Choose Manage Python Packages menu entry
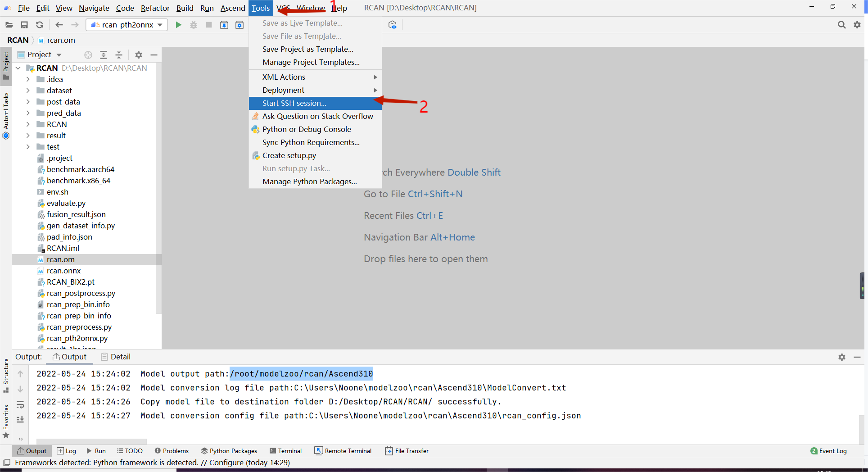This screenshot has height=472, width=868. coord(315,182)
